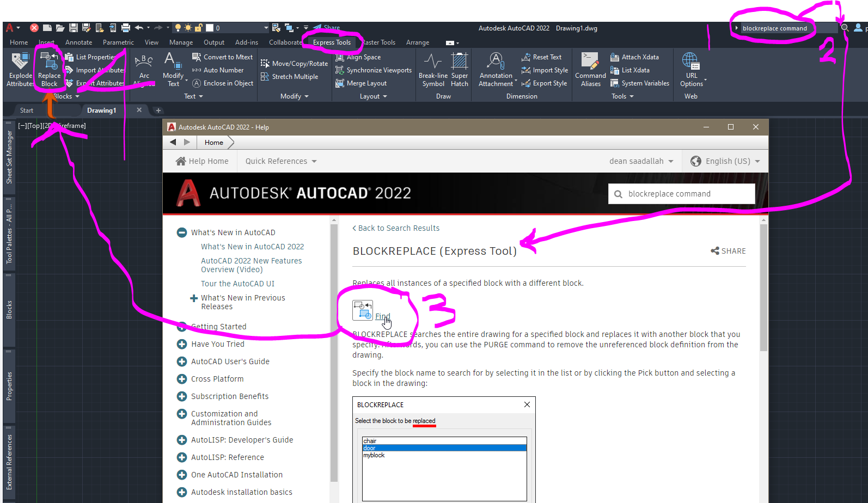The image size is (868, 503).
Task: Select Enclose in Object
Action: click(223, 83)
